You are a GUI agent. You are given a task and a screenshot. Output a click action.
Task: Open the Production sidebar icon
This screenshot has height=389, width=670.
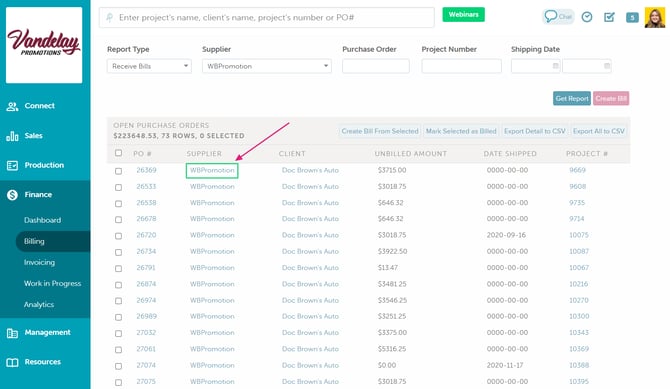[12, 165]
